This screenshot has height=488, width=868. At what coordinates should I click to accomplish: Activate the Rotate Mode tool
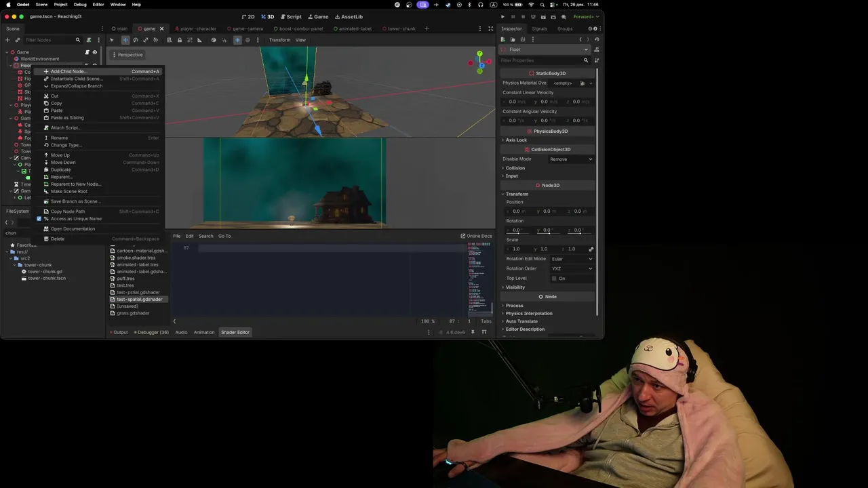(x=135, y=40)
